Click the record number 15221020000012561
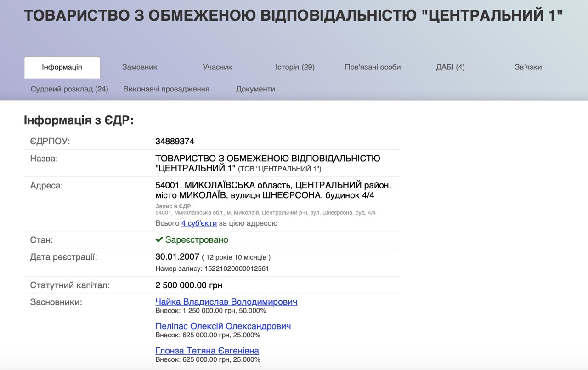This screenshot has width=588, height=370. point(235,268)
